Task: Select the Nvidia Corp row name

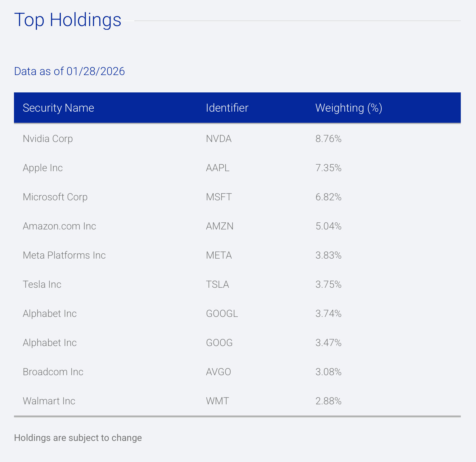Action: coord(48,139)
